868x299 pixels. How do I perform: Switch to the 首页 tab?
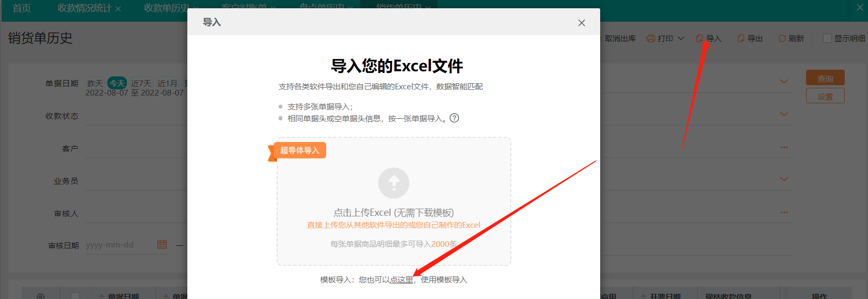pyautogui.click(x=22, y=8)
